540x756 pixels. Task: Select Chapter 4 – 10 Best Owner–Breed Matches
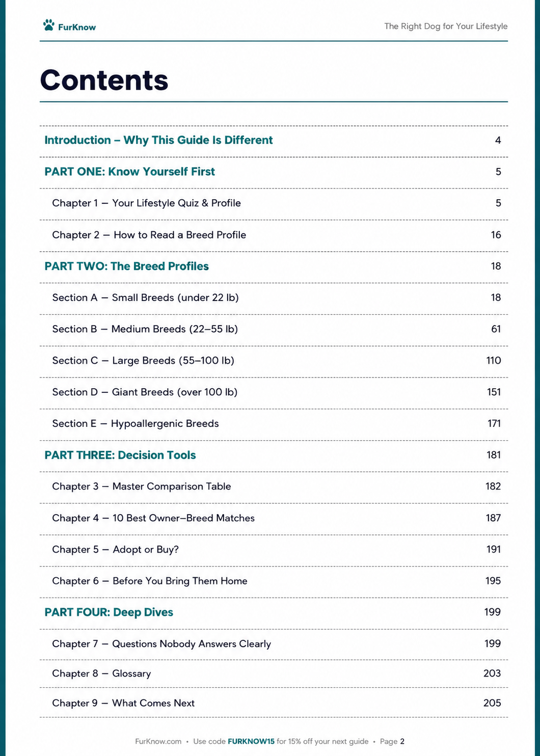pyautogui.click(x=274, y=519)
